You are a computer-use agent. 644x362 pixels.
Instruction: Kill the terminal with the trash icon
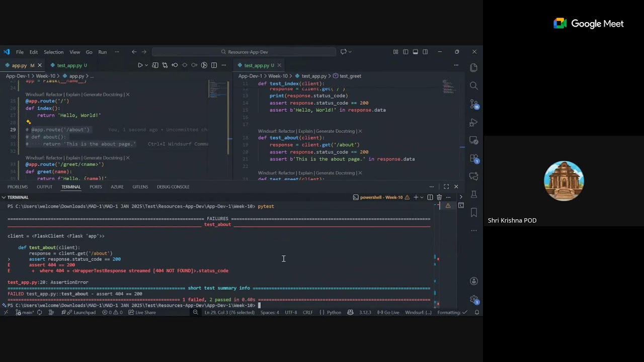[x=439, y=197]
